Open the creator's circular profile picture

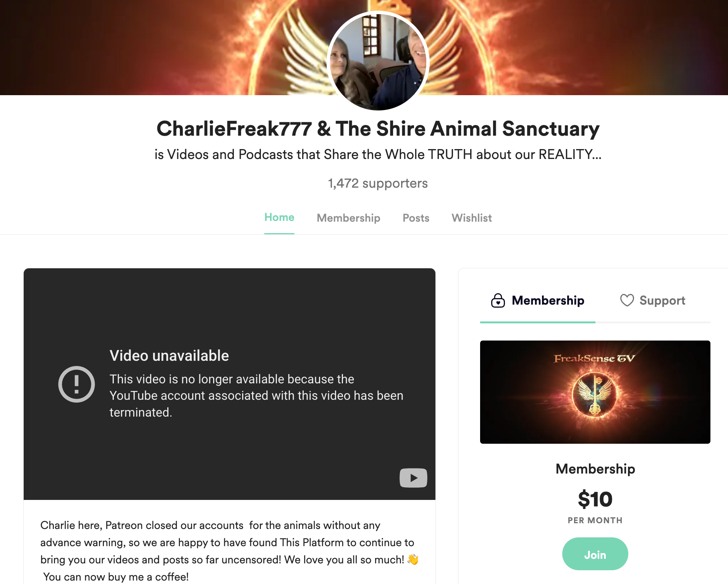point(378,61)
